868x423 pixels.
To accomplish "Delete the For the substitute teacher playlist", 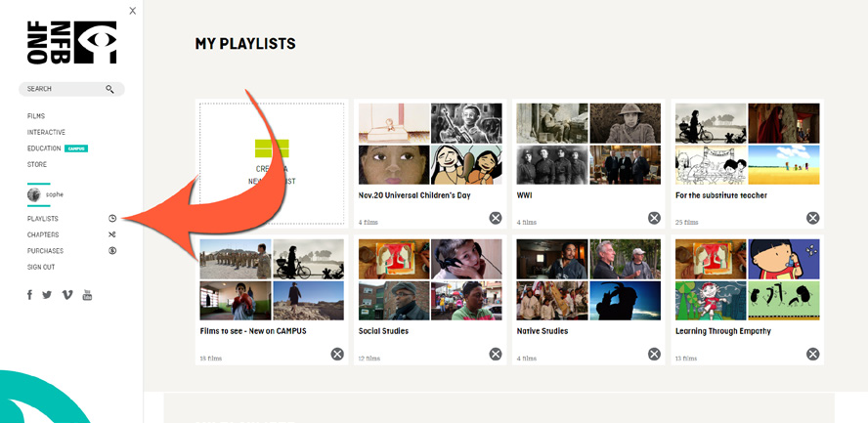I will (812, 218).
